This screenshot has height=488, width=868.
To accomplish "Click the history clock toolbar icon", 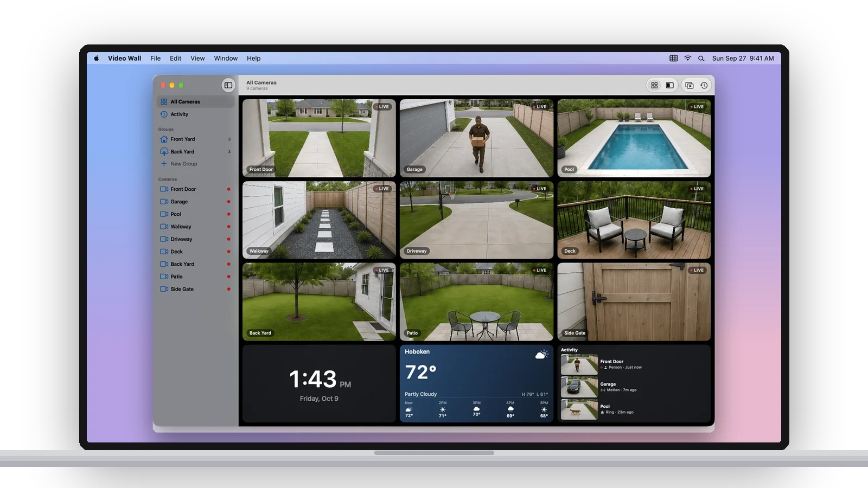I will [704, 85].
